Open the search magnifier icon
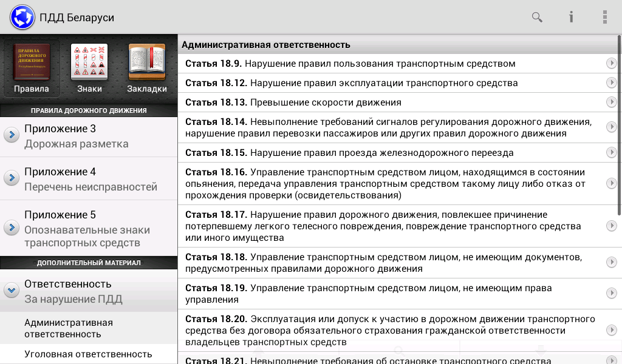 pos(537,17)
